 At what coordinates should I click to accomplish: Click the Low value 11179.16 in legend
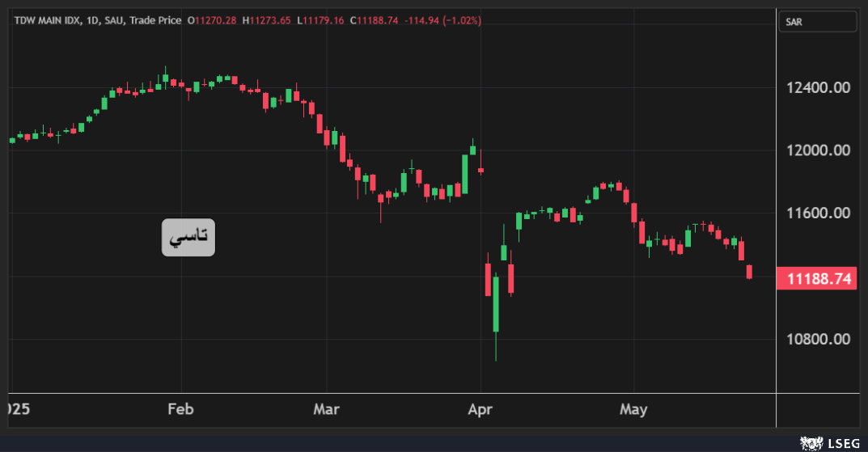click(x=321, y=20)
